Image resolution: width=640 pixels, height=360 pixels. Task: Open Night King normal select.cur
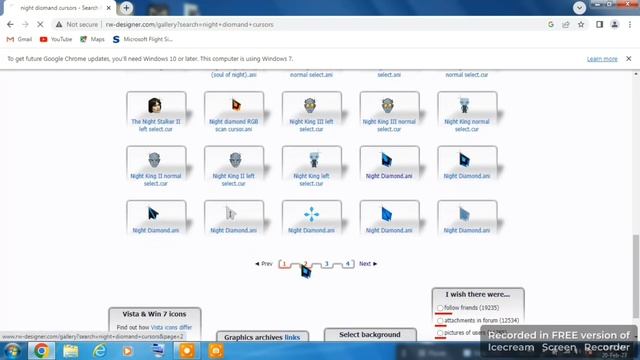(x=467, y=112)
